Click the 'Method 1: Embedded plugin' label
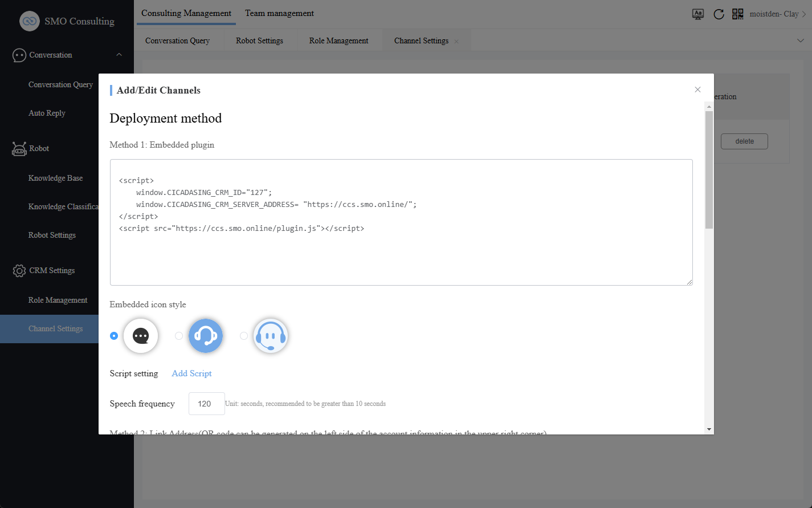 162,145
